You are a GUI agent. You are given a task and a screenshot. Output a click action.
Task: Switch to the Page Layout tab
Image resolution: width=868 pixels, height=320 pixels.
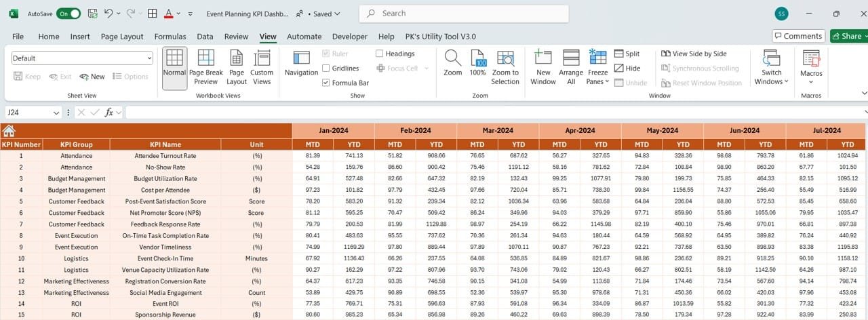[x=122, y=37]
